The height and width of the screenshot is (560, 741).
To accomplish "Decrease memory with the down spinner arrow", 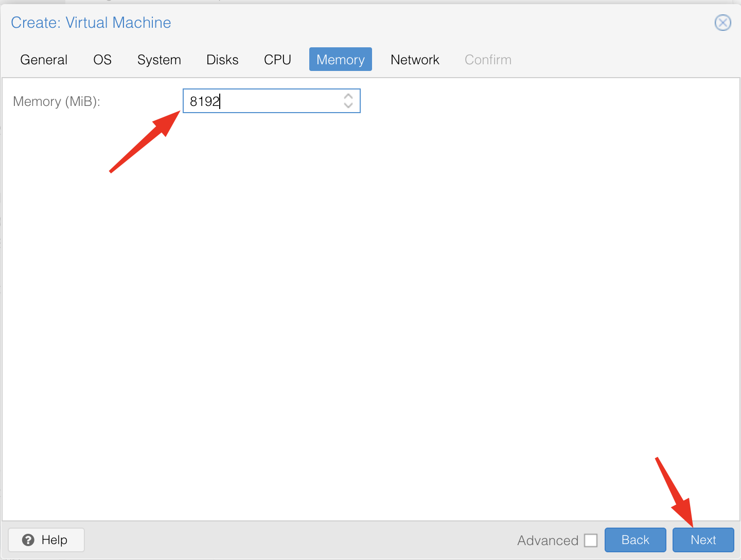I will pyautogui.click(x=348, y=105).
